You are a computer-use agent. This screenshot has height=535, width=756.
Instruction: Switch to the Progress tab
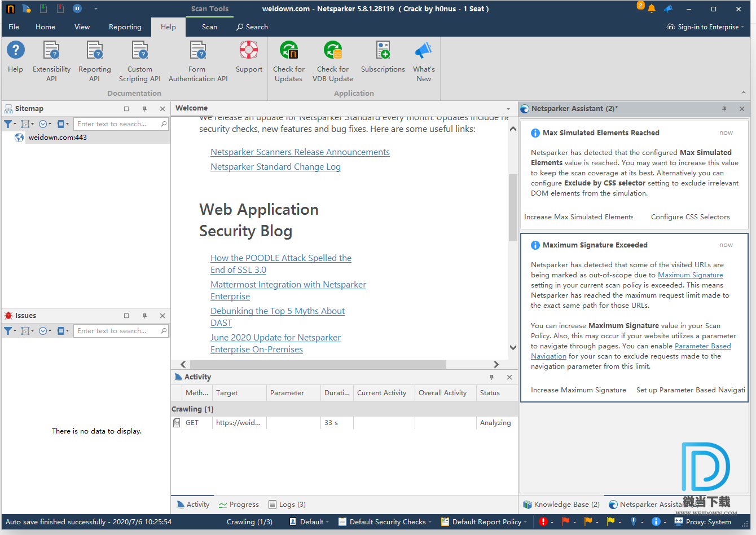coord(239,505)
